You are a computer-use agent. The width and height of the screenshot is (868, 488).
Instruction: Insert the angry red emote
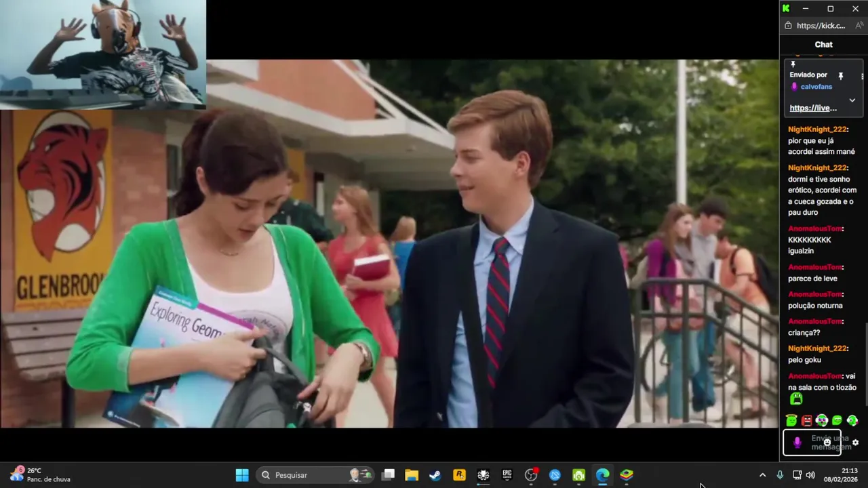coord(806,421)
